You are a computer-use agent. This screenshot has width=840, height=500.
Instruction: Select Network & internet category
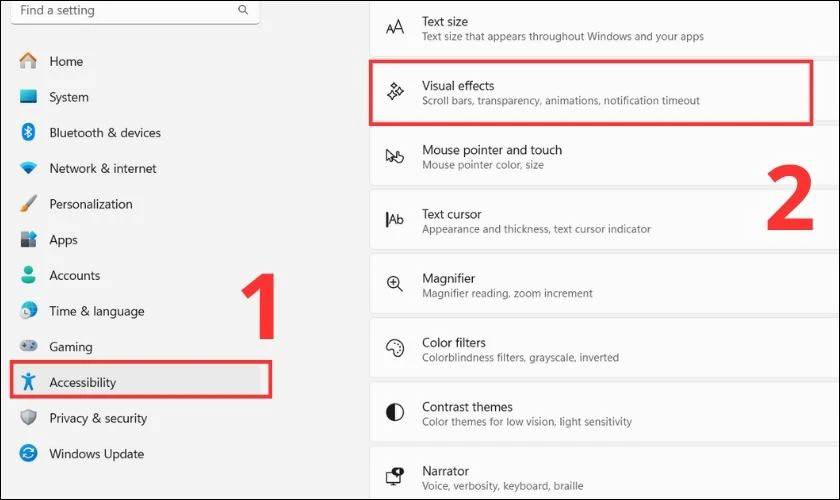tap(135, 168)
